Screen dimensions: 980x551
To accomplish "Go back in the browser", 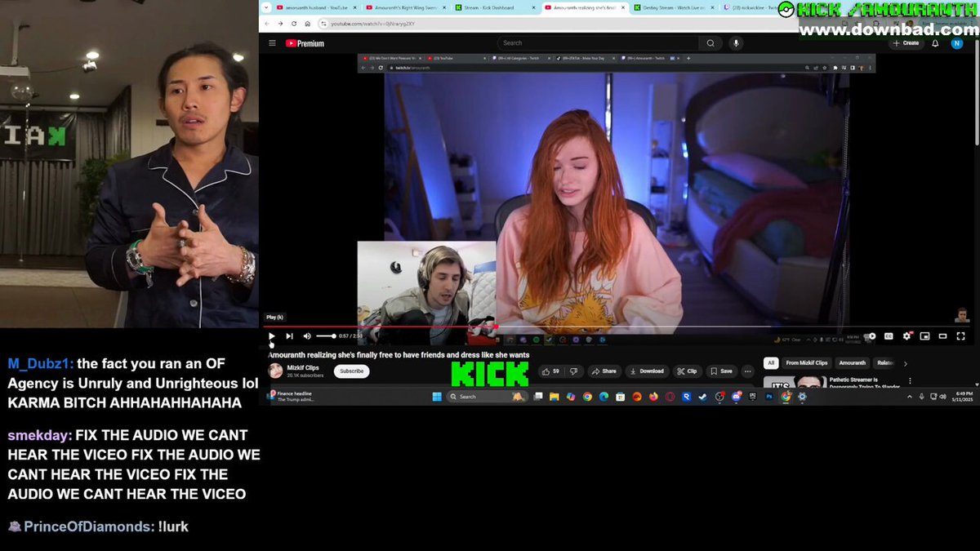I will 268,24.
